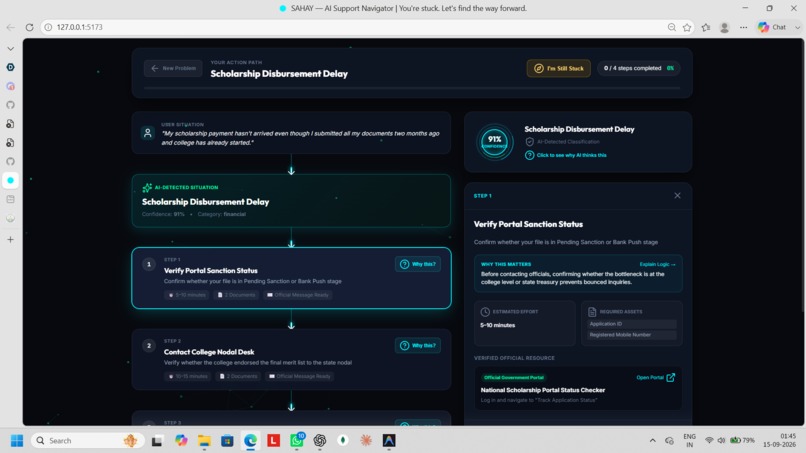Switch to the second sidebar tab
The width and height of the screenshot is (806, 453).
[x=10, y=86]
